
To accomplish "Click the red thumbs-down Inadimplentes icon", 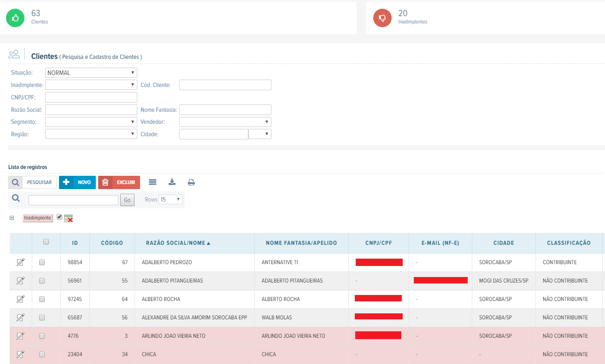I will [382, 18].
